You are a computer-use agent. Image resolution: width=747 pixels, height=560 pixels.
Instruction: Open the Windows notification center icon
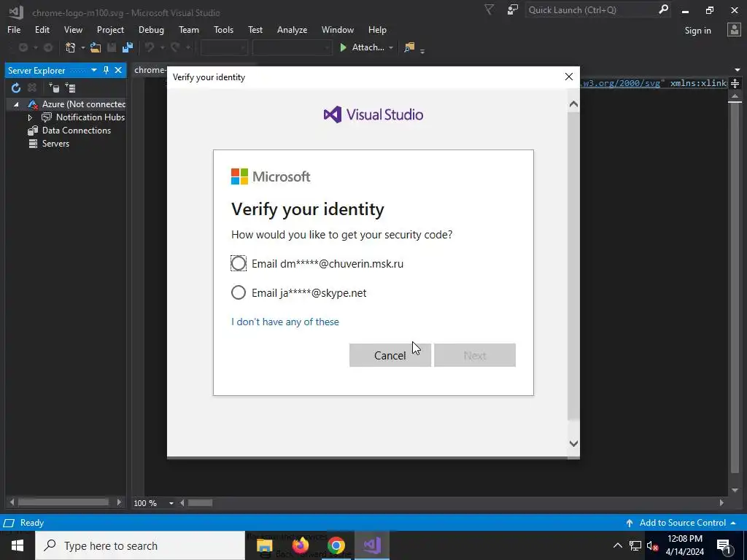(x=724, y=545)
